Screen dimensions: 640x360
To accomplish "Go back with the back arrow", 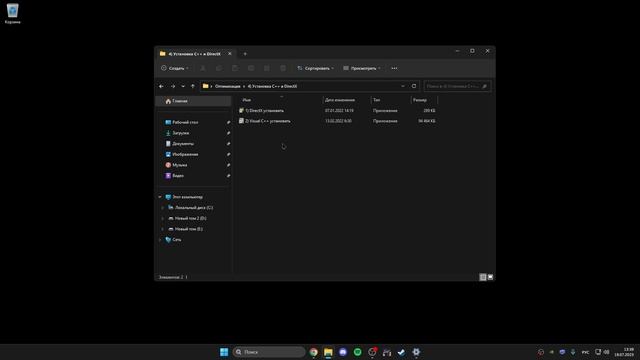I will pos(161,86).
